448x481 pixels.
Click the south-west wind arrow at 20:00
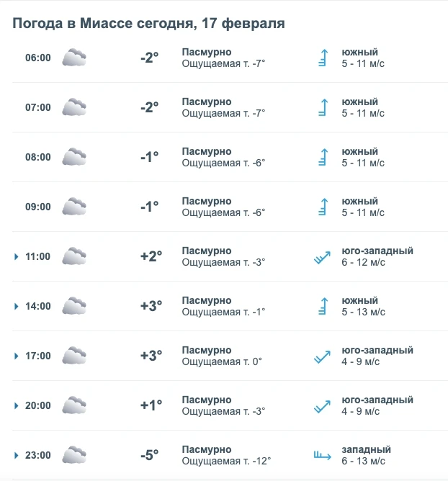[x=322, y=406]
